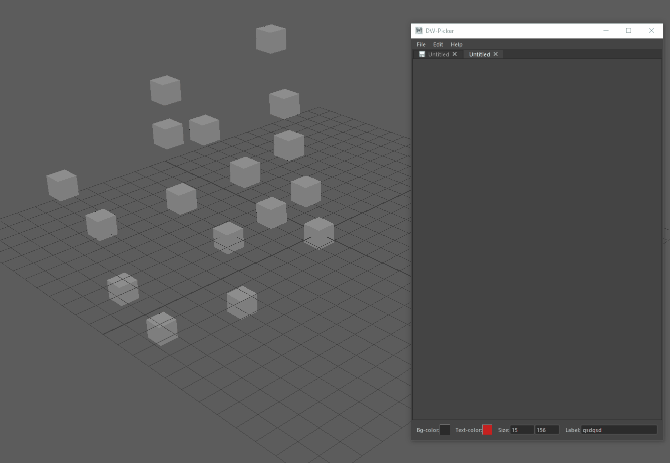Open the Edit menu
Image resolution: width=670 pixels, height=463 pixels.
coord(438,45)
